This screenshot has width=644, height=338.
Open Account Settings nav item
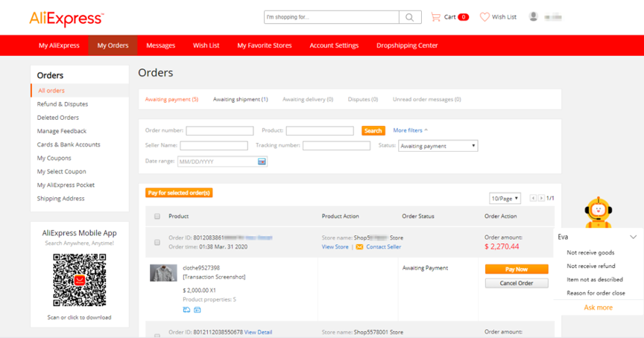(334, 45)
